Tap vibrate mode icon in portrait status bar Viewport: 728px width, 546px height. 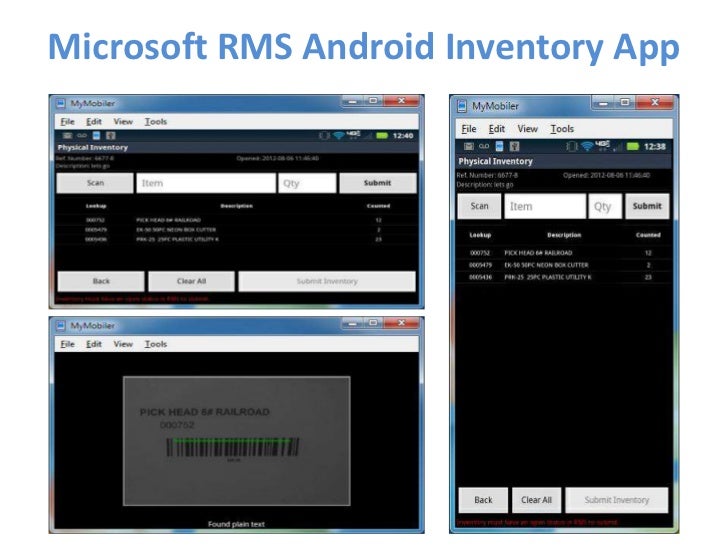[x=572, y=147]
